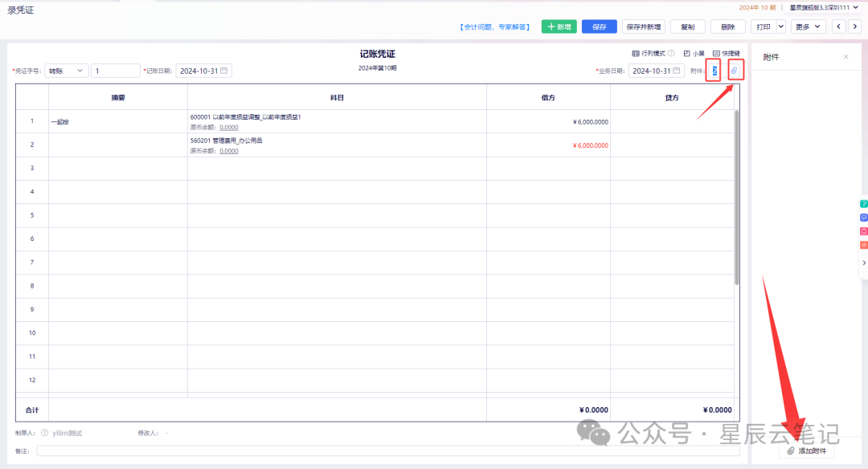Viewport: 868px width, 469px height.
Task: Expand the right sidebar chevron
Action: point(864,263)
